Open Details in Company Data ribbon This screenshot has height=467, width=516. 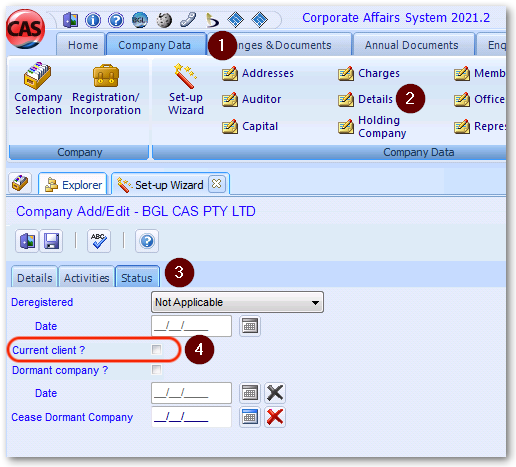365,99
